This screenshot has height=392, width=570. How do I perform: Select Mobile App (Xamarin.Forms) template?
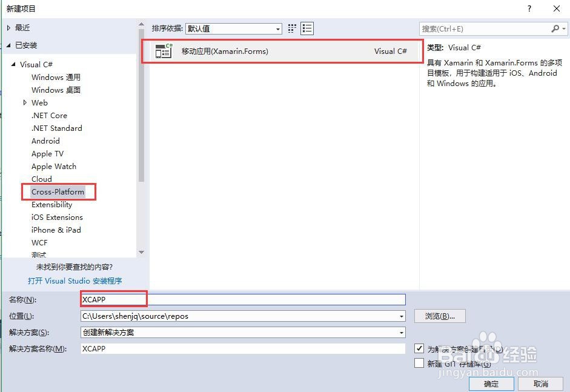(x=282, y=51)
